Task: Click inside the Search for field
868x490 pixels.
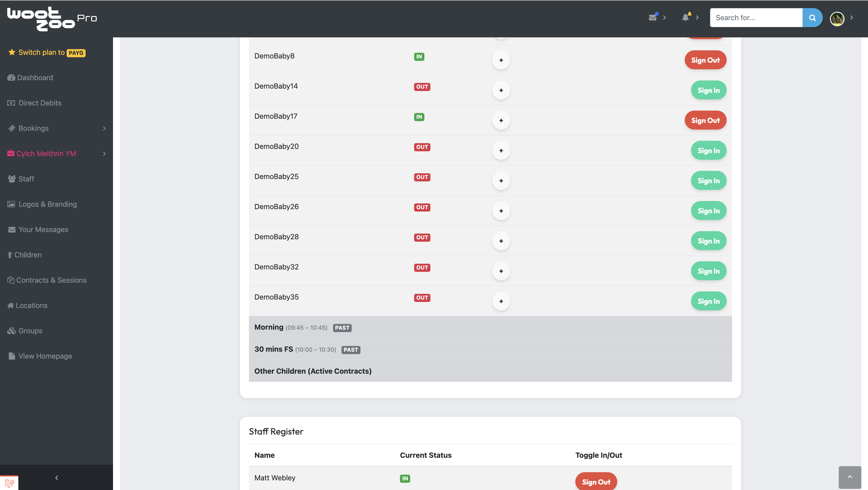Action: click(x=756, y=17)
